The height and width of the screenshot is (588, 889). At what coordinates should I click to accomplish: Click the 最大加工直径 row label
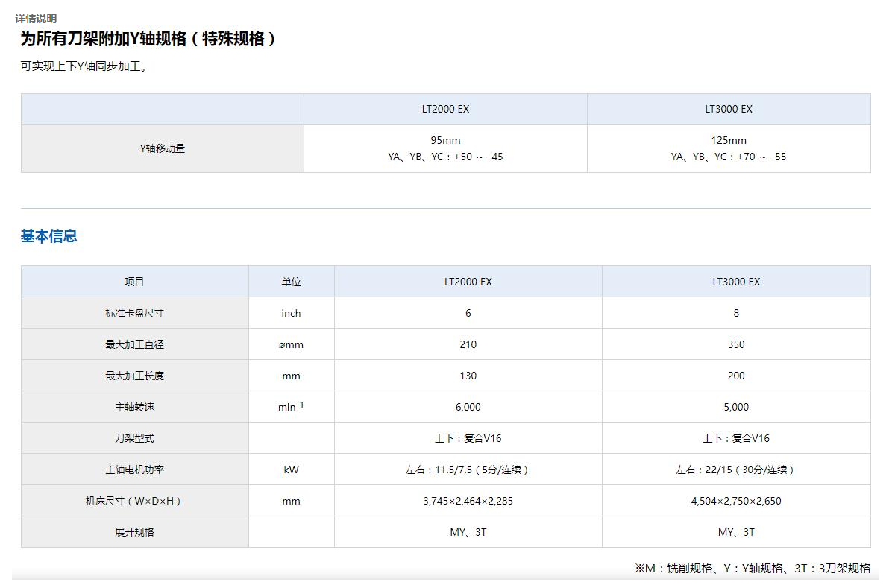pos(135,344)
